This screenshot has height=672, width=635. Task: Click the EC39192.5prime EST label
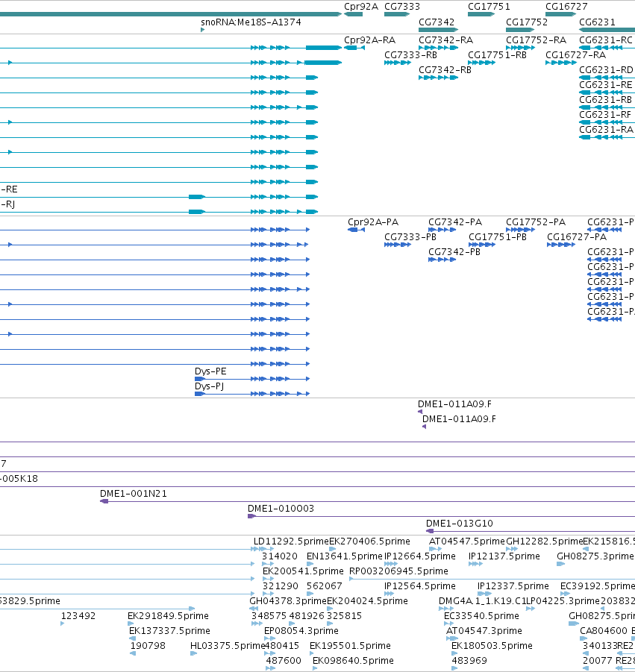click(x=597, y=586)
